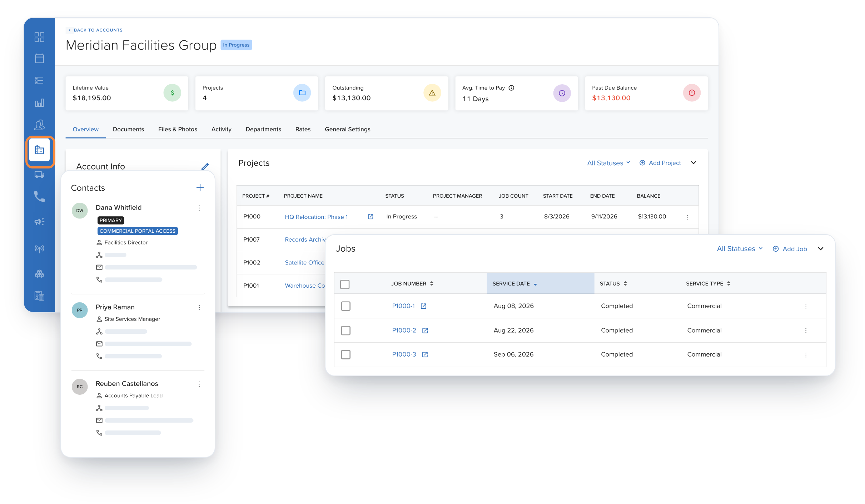This screenshot has width=865, height=504.
Task: Open options menu for Dana Whitfield
Action: point(199,208)
